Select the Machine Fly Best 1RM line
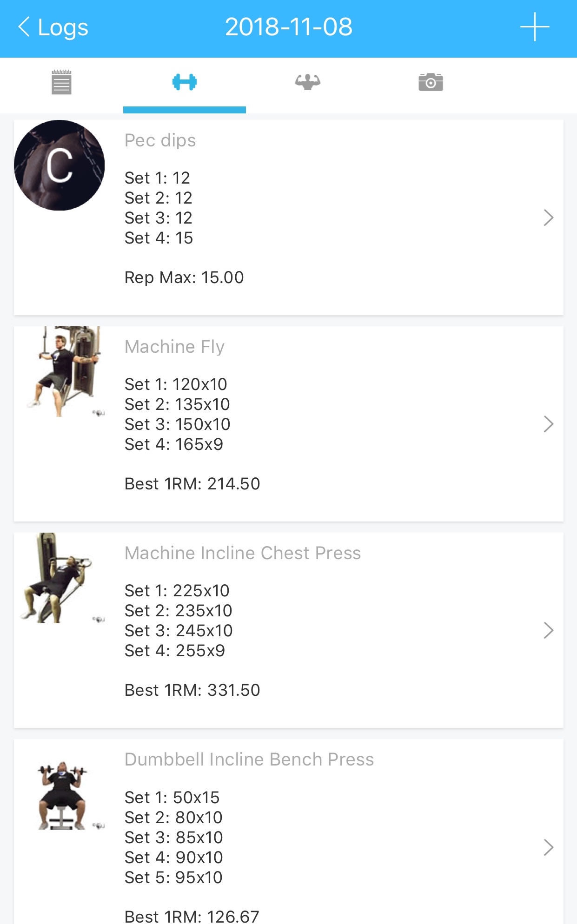577x924 pixels. [x=192, y=484]
